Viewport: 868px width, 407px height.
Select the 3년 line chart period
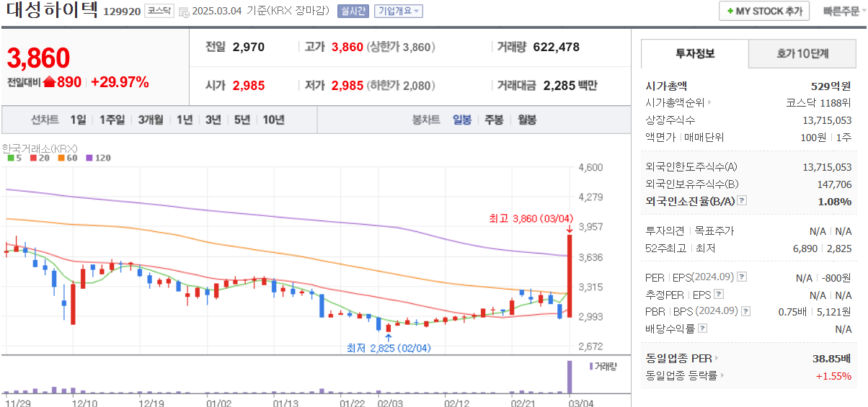(x=213, y=120)
